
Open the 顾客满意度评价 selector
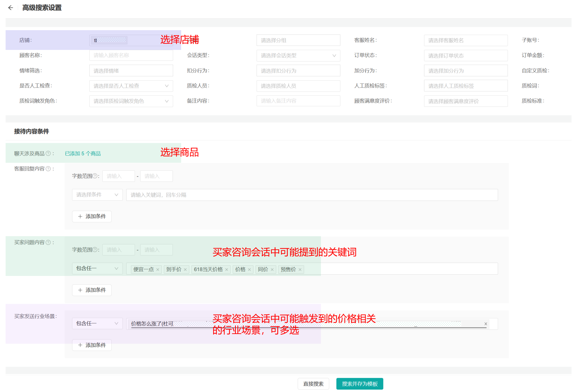[466, 101]
